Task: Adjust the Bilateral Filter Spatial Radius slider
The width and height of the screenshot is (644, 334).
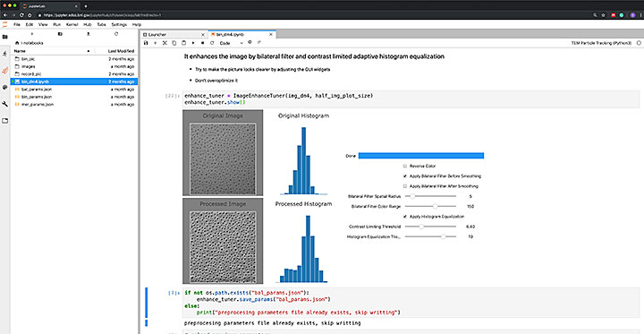Action: click(430, 196)
